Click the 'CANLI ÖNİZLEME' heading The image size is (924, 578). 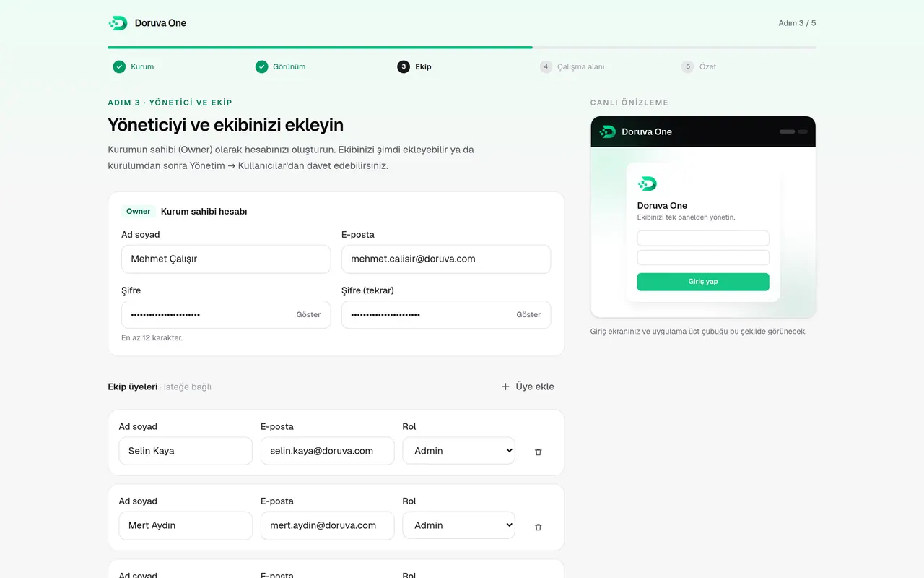coord(629,103)
